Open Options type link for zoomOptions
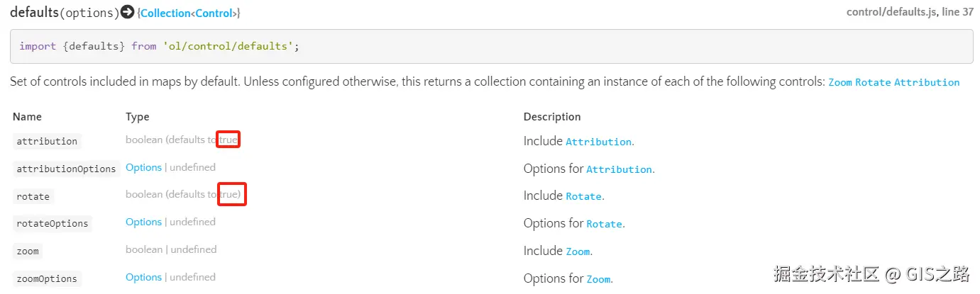Image resolution: width=980 pixels, height=294 pixels. pyautogui.click(x=143, y=277)
